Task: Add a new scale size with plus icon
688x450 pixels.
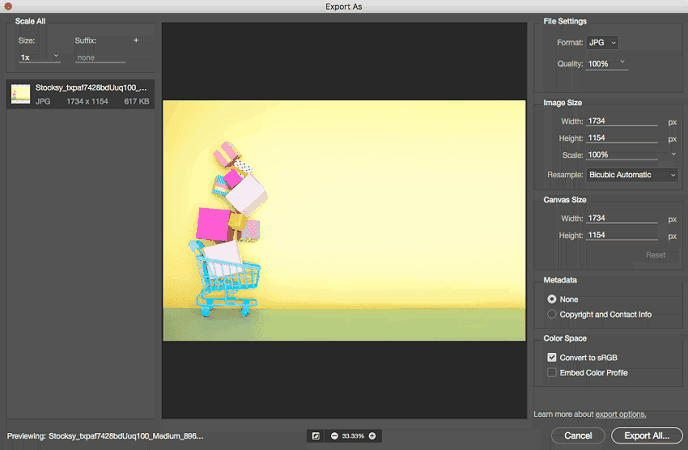Action: 136,41
